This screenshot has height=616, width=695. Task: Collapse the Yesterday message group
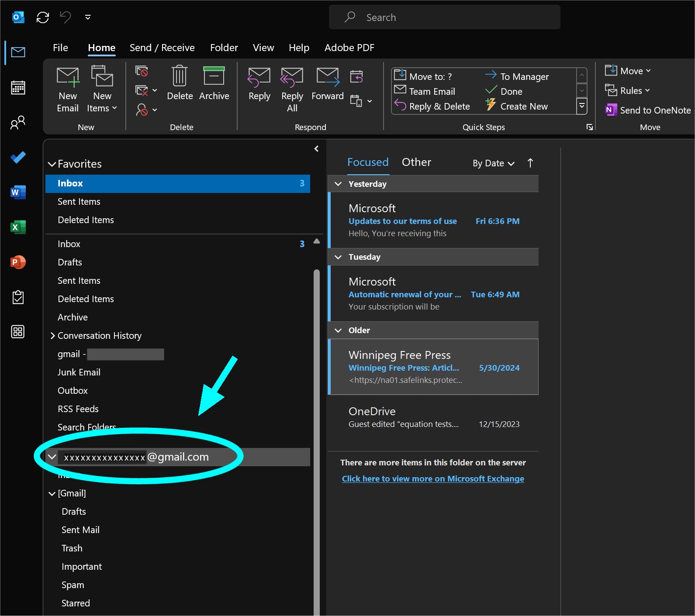click(338, 184)
